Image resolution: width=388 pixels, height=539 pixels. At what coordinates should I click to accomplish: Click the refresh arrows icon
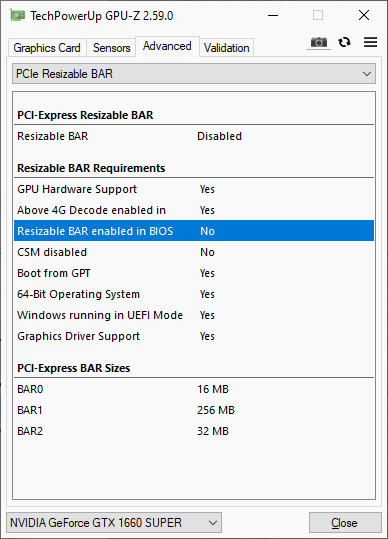[x=344, y=42]
